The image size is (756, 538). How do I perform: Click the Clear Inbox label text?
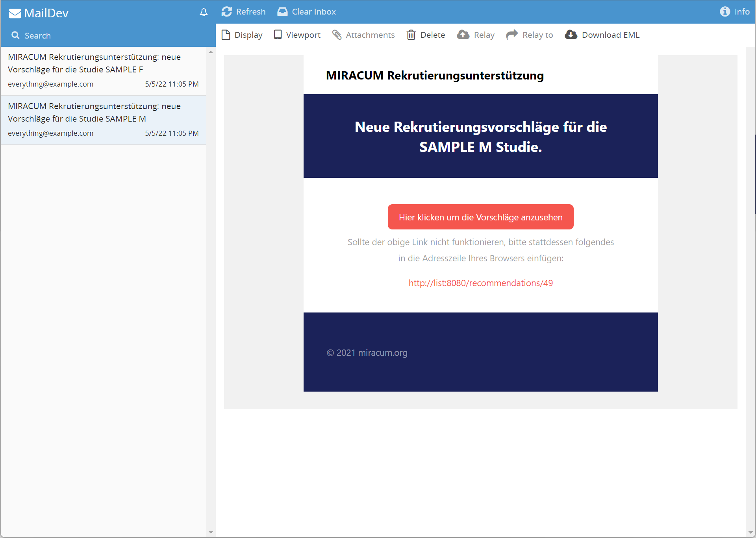(x=314, y=12)
